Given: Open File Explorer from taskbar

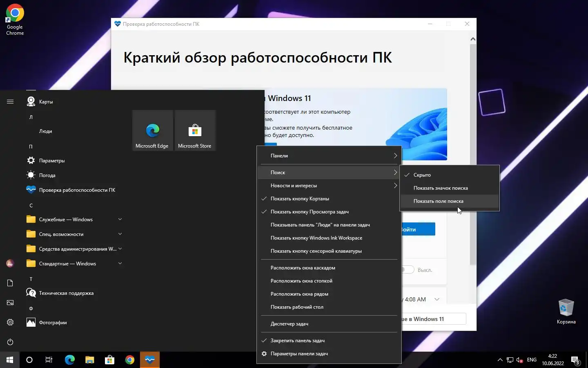Looking at the screenshot, I should 90,360.
